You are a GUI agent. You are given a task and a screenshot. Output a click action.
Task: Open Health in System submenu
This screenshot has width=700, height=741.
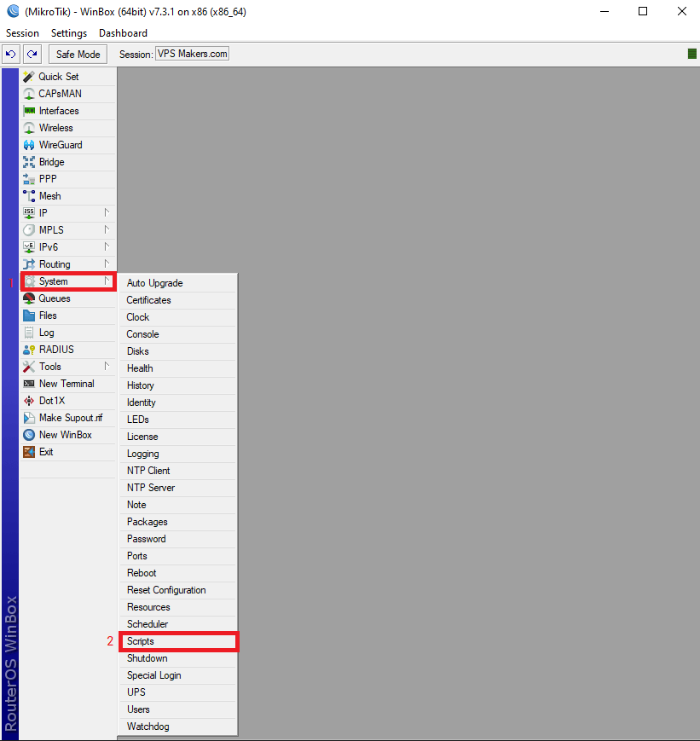click(177, 368)
